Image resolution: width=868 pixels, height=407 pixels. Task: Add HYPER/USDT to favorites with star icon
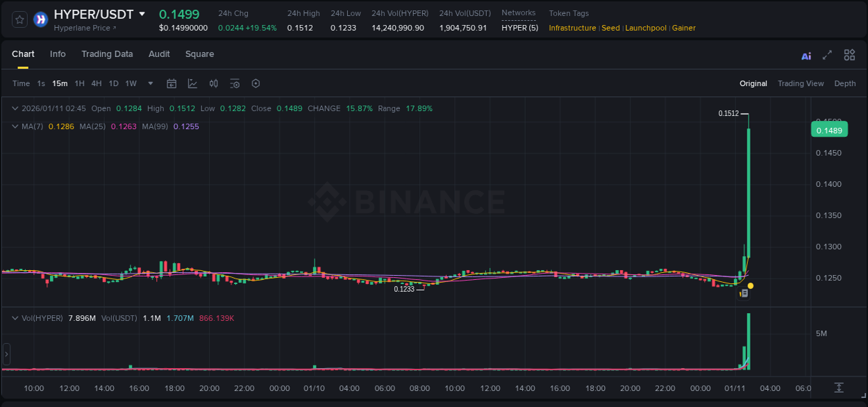pos(20,20)
